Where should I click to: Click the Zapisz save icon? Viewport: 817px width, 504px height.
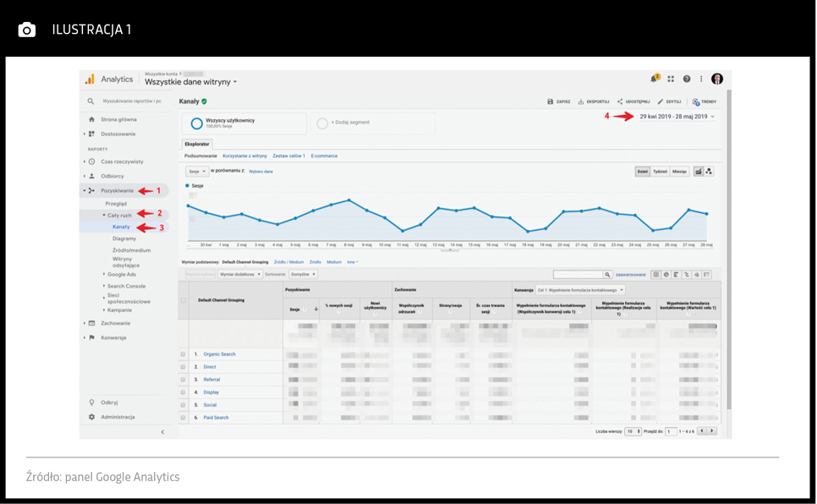[x=551, y=101]
